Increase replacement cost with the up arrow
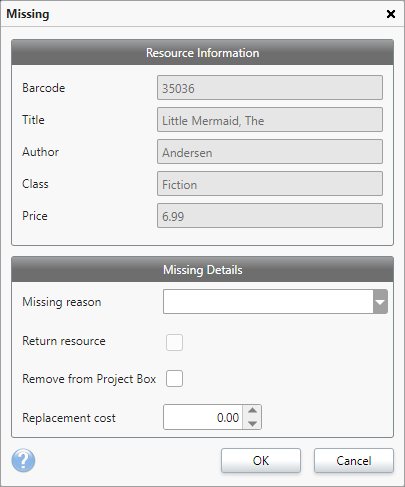405x487 pixels. (252, 411)
